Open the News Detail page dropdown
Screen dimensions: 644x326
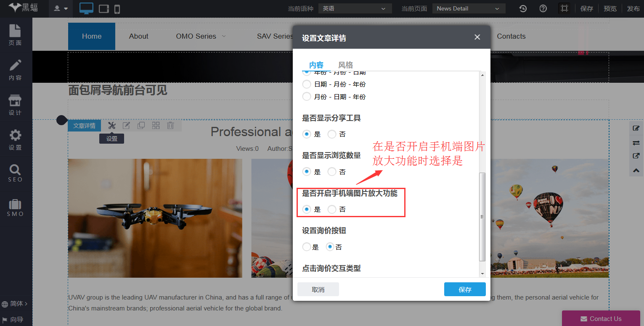468,8
